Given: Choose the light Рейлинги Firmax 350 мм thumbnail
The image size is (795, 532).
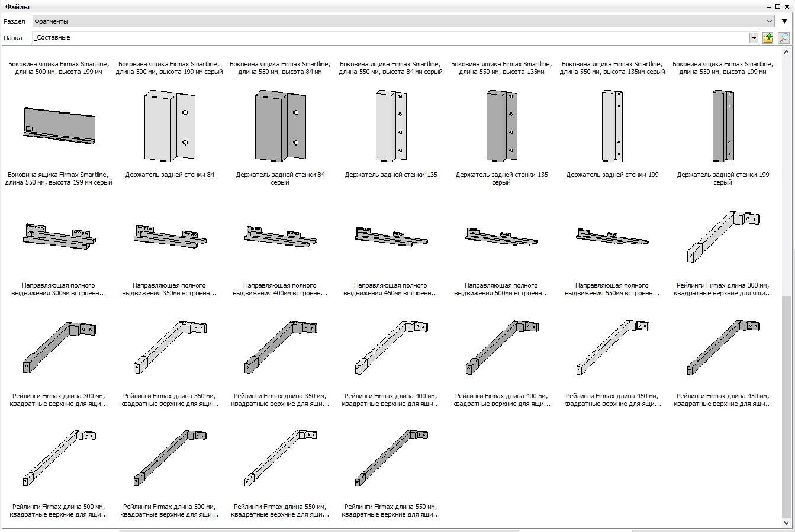Looking at the screenshot, I should coord(170,347).
